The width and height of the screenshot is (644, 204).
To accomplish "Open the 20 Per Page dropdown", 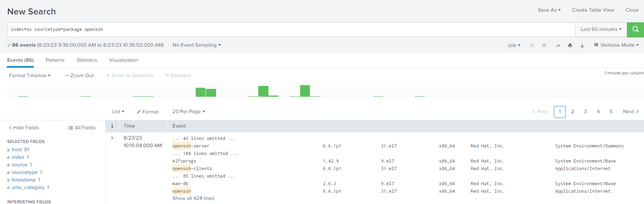I will [189, 112].
